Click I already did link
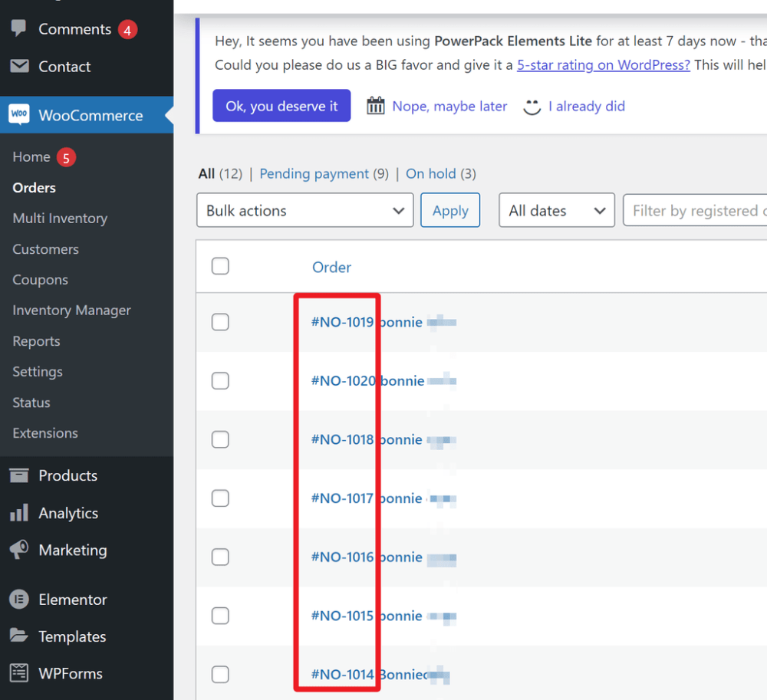Screen dimensions: 767x700 click(587, 106)
